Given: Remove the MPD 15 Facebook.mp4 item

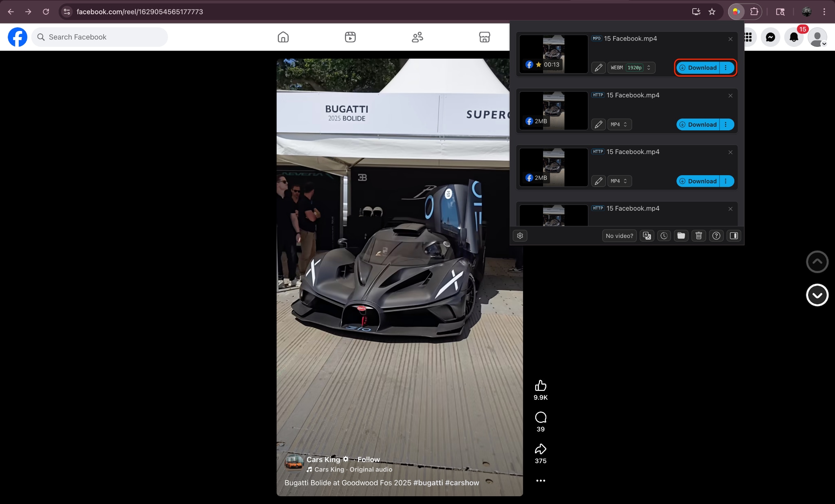Looking at the screenshot, I should tap(730, 39).
